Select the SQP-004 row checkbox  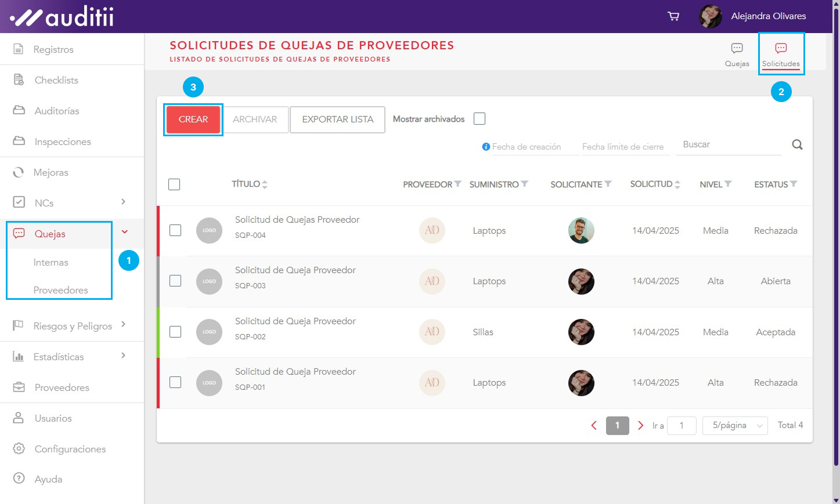175,230
